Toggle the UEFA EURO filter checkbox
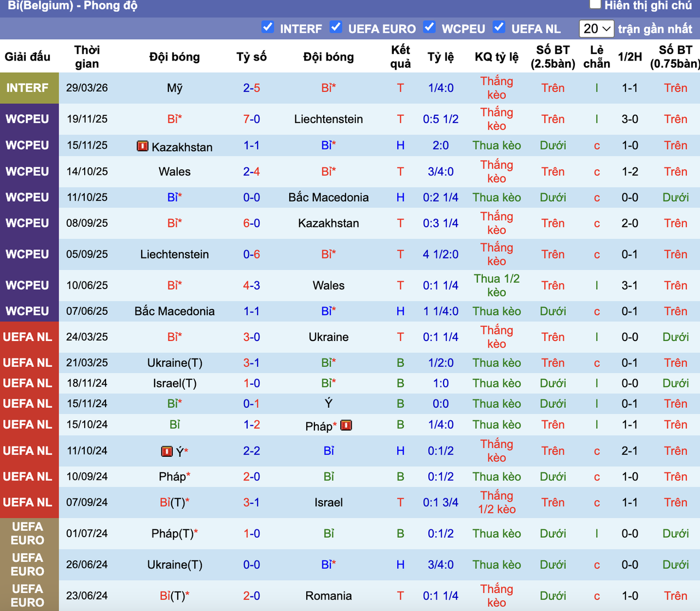700x611 pixels. [x=336, y=27]
